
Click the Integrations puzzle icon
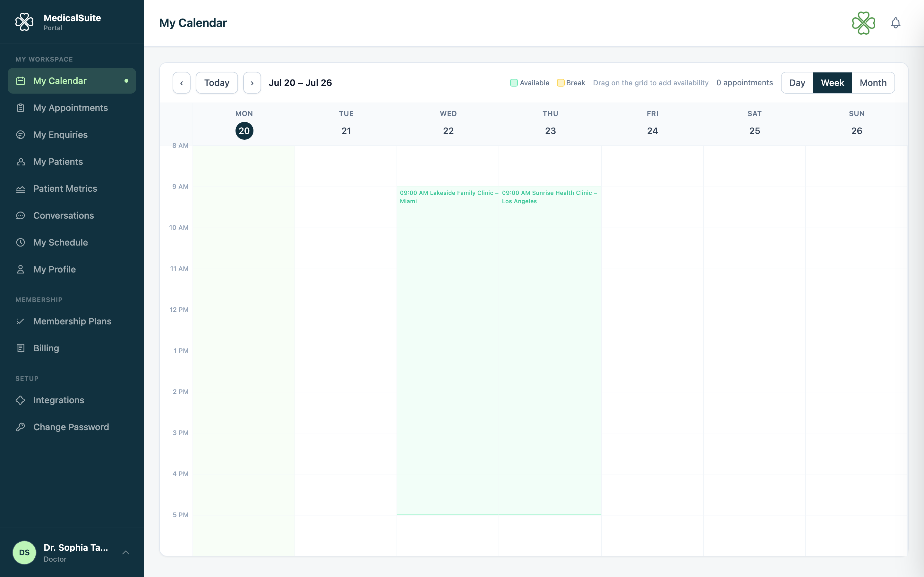[x=21, y=400]
